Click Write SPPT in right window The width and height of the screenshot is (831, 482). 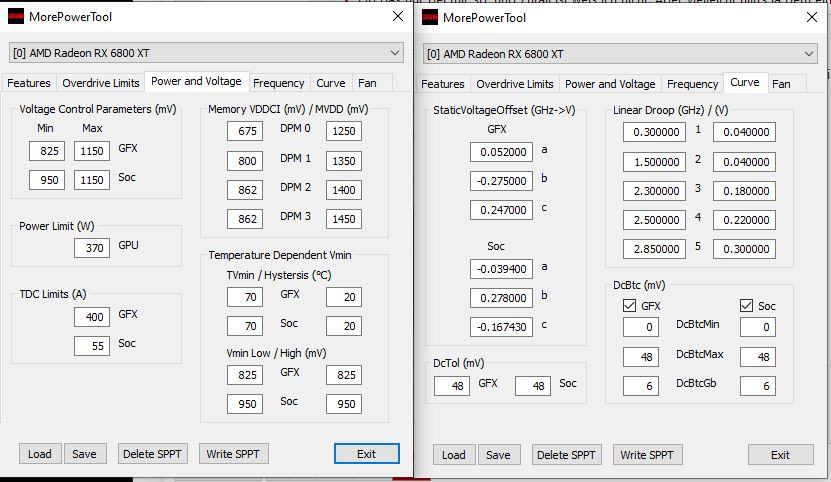coord(647,455)
